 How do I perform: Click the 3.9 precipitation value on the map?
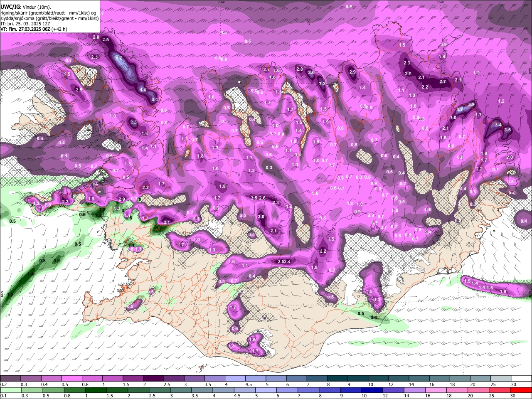tap(471, 104)
